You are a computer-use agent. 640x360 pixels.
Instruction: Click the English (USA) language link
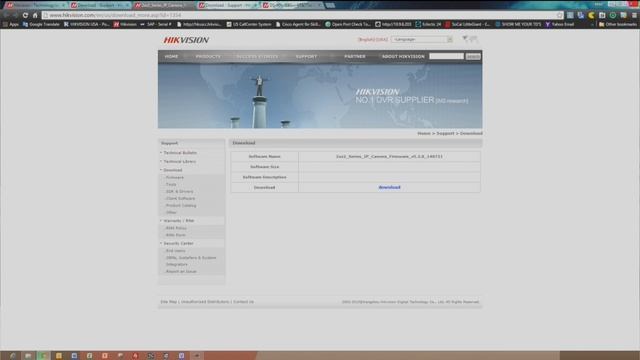point(373,40)
